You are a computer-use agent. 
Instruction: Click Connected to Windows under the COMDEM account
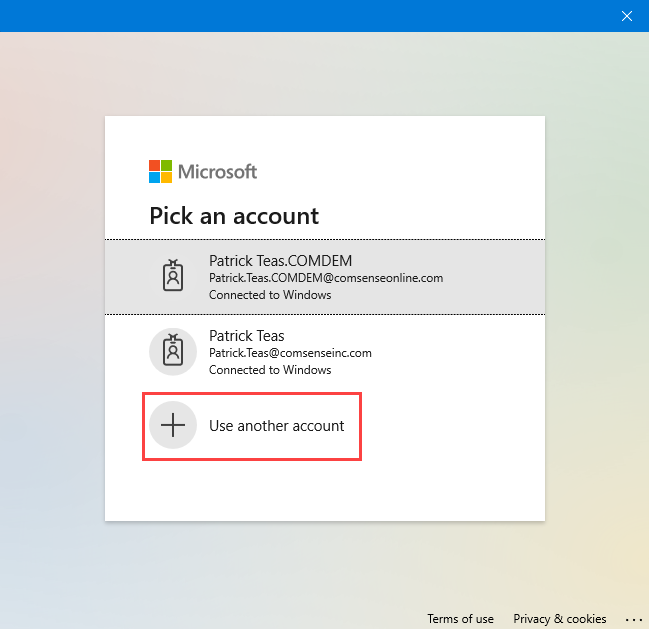[x=270, y=295]
